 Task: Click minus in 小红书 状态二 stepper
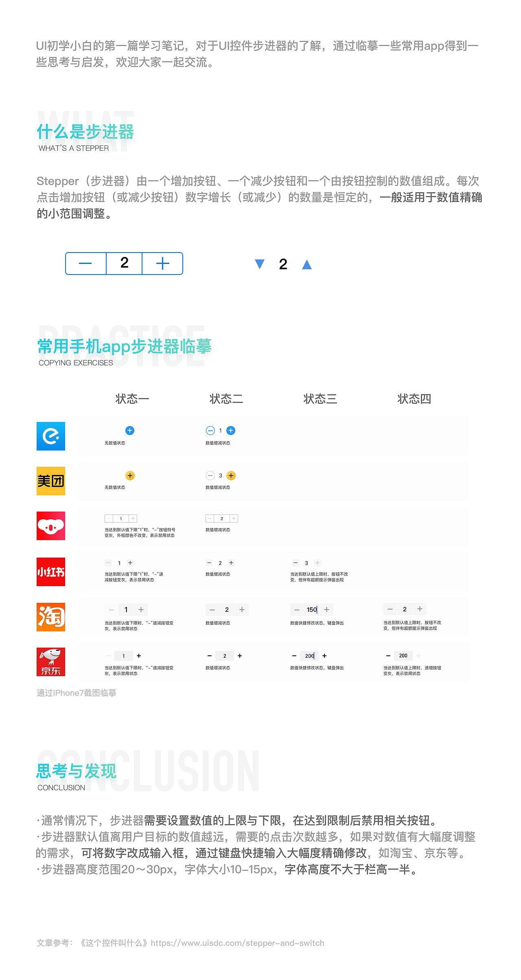209,563
